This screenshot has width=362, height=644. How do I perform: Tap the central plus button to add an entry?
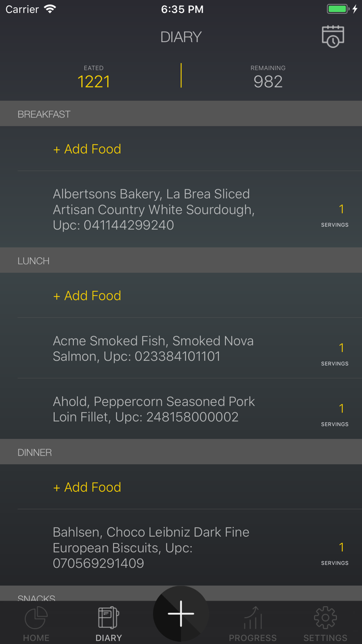(x=181, y=614)
